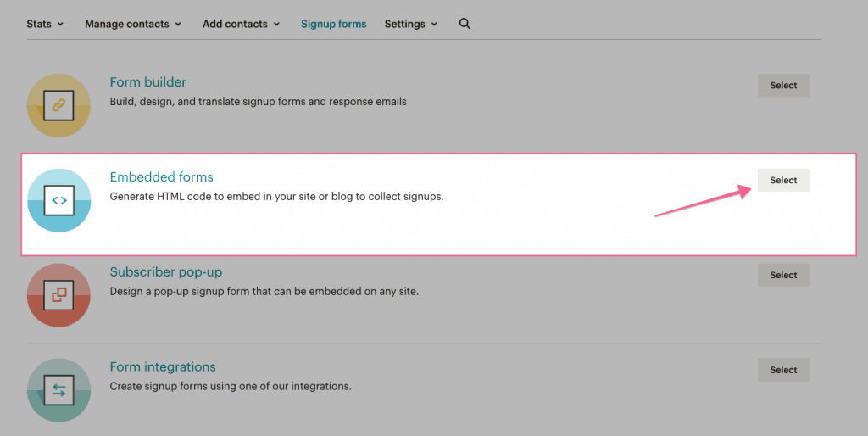Image resolution: width=868 pixels, height=436 pixels.
Task: Open the Form builder title link
Action: pyautogui.click(x=147, y=82)
